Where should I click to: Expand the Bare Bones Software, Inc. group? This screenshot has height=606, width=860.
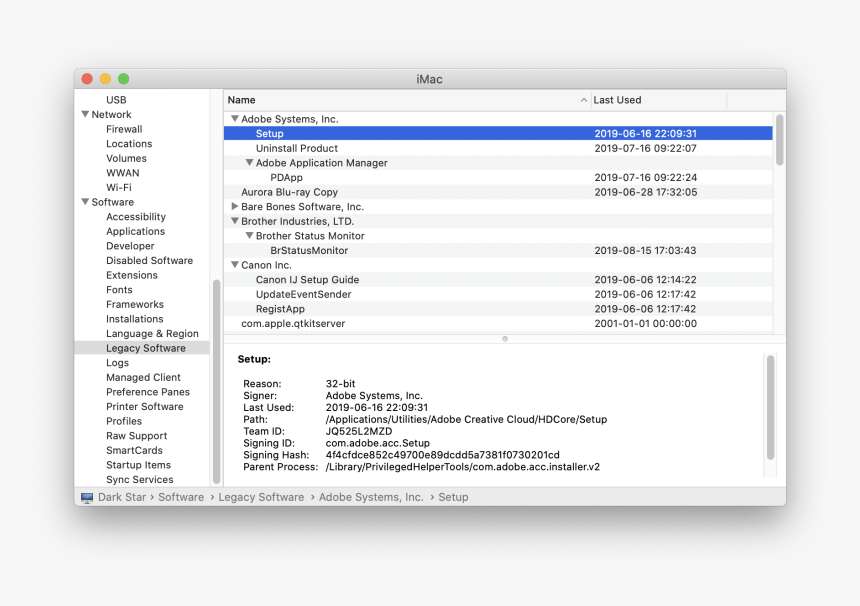click(235, 207)
